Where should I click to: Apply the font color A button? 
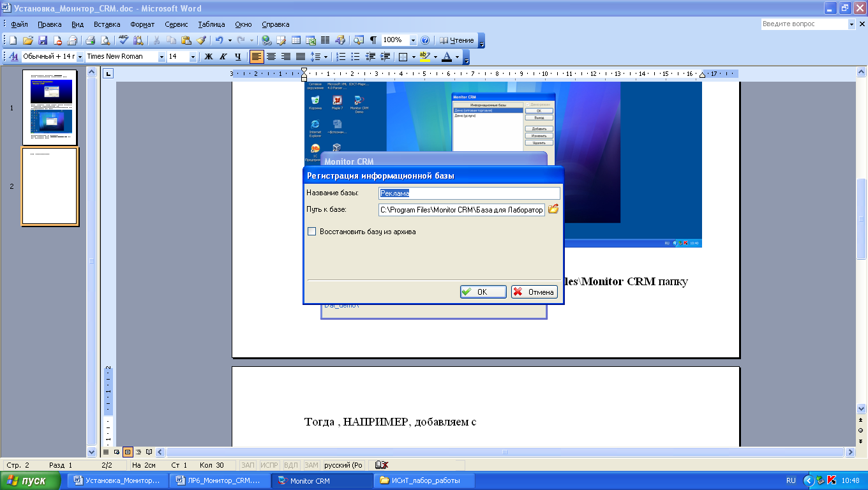[x=447, y=57]
